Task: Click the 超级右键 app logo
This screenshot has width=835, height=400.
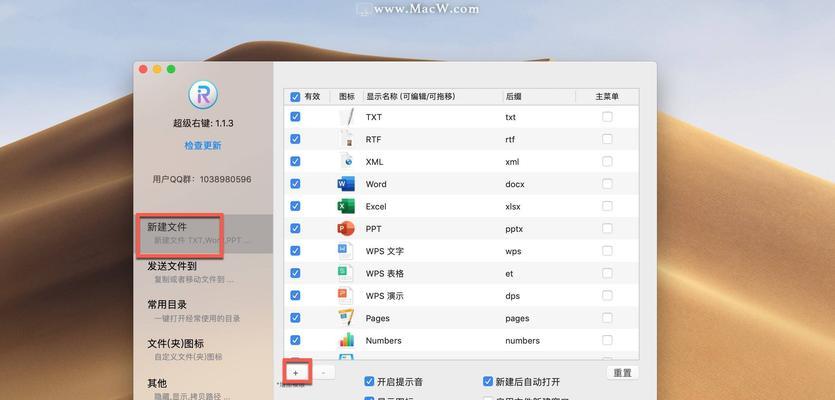Action: pos(203,95)
